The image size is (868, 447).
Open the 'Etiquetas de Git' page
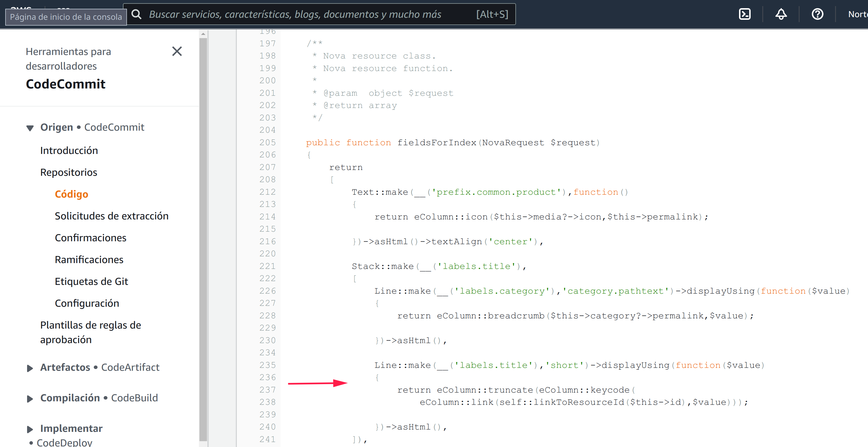point(91,281)
